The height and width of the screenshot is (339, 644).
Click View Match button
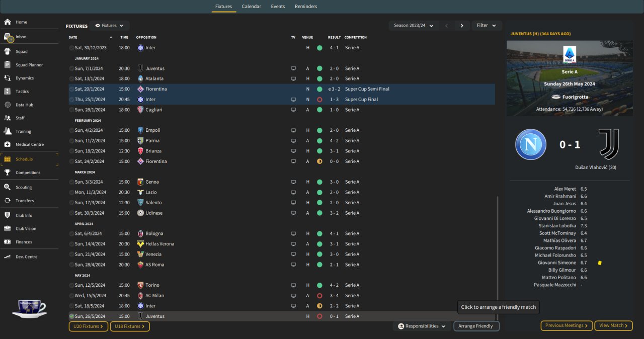[613, 325]
